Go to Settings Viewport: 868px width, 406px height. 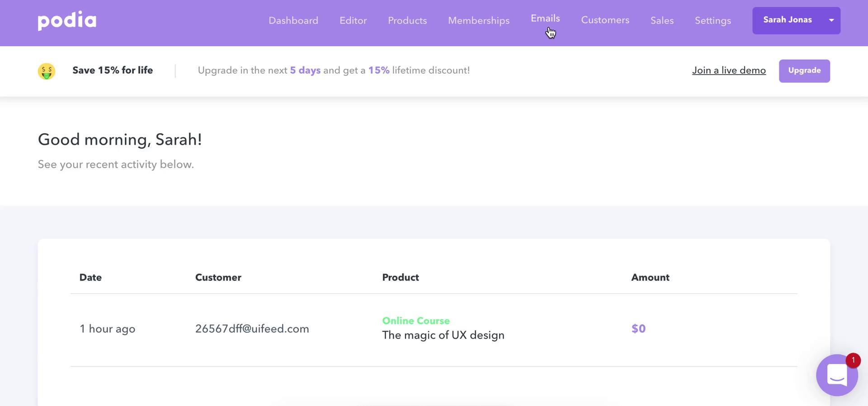[712, 21]
